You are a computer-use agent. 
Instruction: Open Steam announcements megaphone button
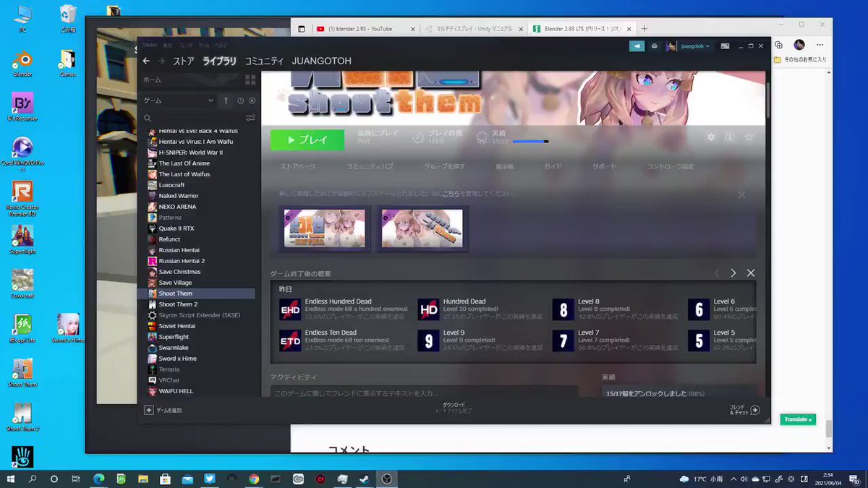pos(637,46)
